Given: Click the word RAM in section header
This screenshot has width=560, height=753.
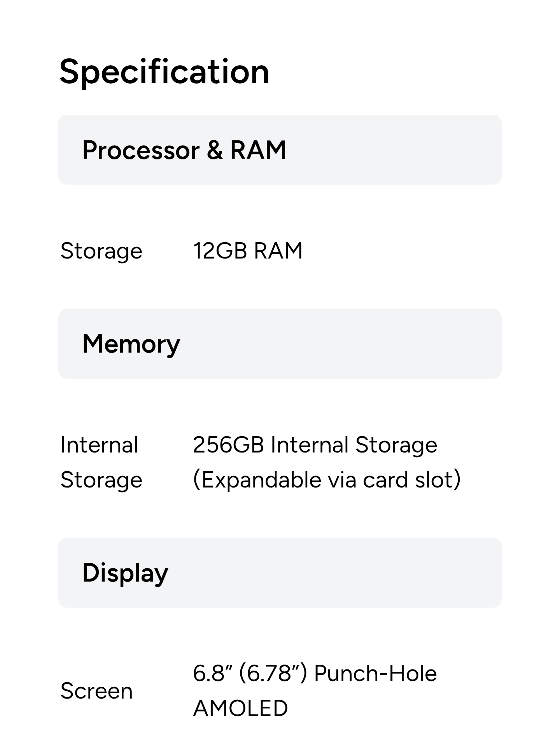Looking at the screenshot, I should [x=258, y=150].
